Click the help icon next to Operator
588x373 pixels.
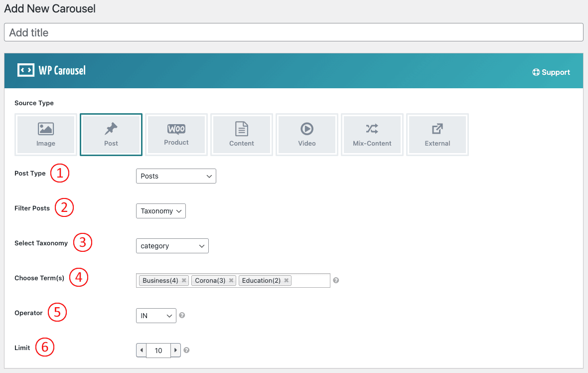pos(182,316)
